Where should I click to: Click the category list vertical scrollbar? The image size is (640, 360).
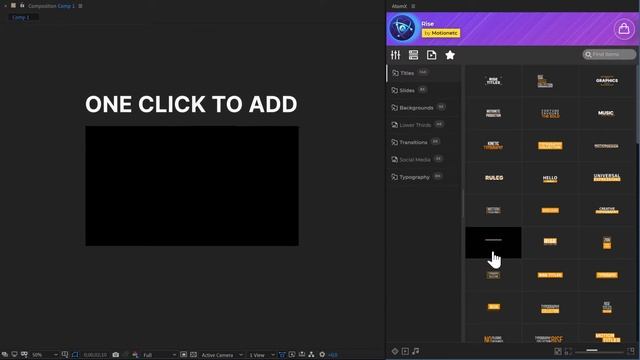(463, 203)
